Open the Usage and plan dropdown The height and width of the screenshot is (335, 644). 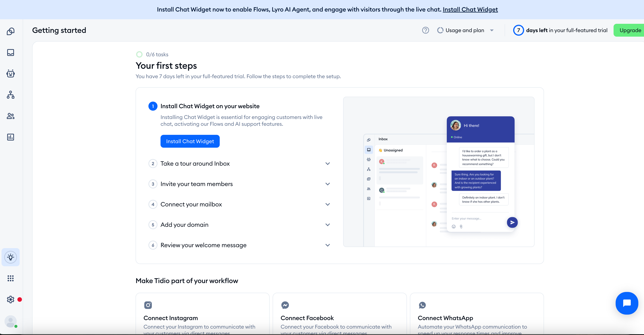click(x=465, y=30)
